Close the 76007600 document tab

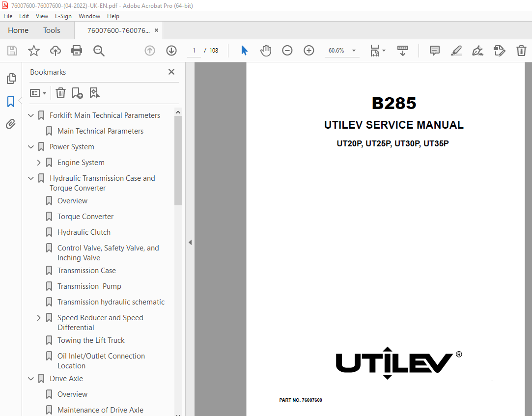coord(156,30)
